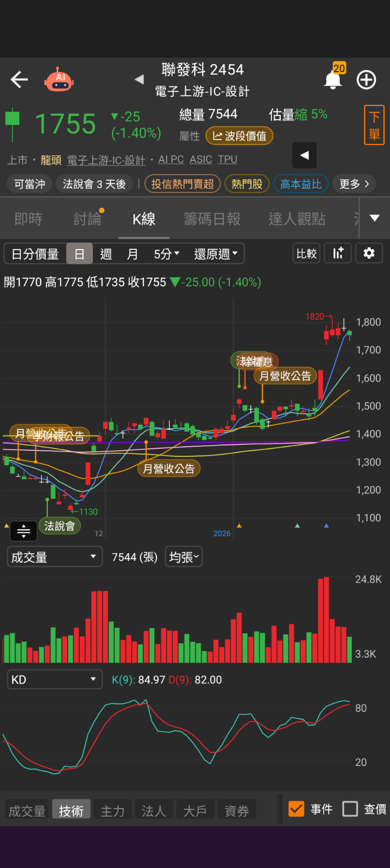
Task: Select the 週 weekly period
Action: [x=106, y=254]
